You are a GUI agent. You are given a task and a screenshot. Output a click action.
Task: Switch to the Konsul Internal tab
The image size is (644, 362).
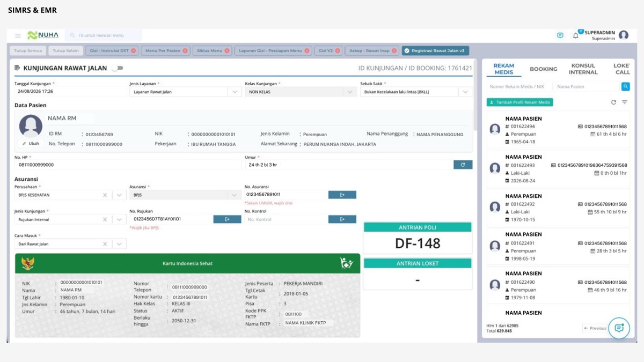click(x=583, y=69)
